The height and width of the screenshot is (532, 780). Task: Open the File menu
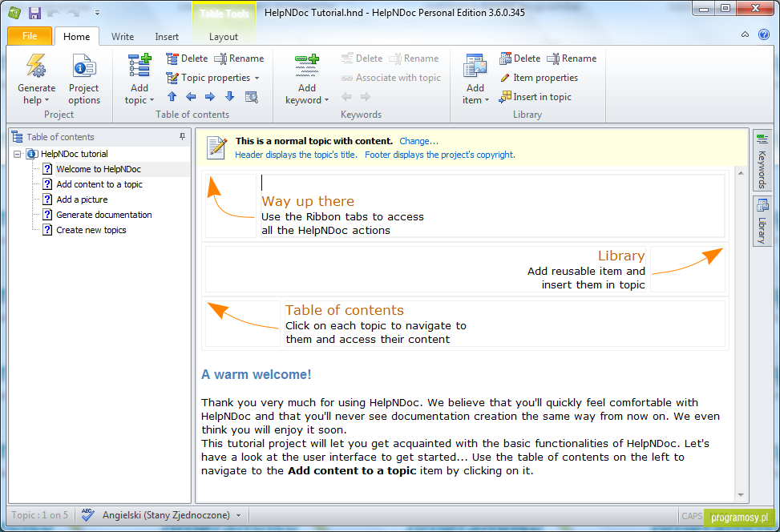point(30,36)
